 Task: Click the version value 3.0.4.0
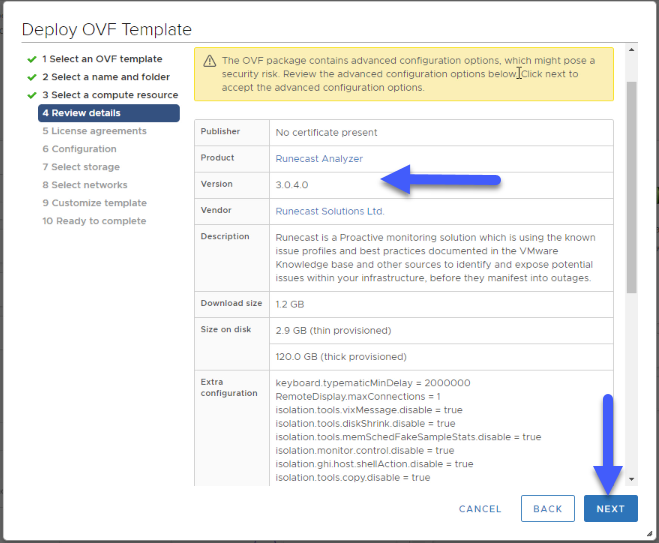(292, 185)
